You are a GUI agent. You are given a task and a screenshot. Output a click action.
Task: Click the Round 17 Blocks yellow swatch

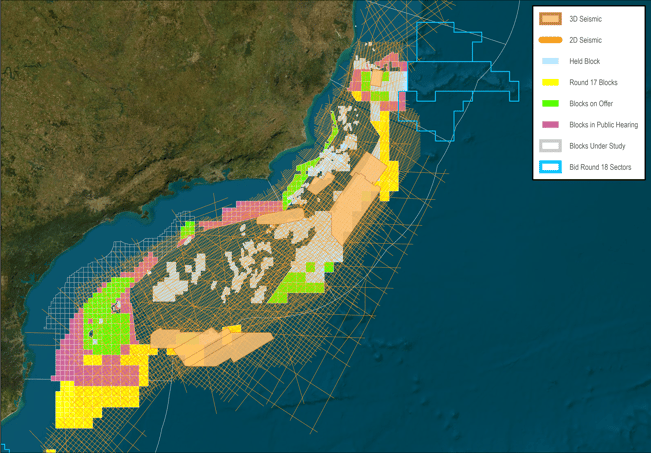(x=551, y=82)
